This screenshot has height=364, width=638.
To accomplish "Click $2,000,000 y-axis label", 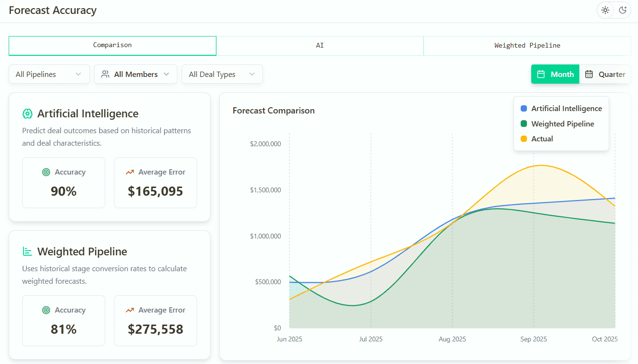I will (265, 144).
